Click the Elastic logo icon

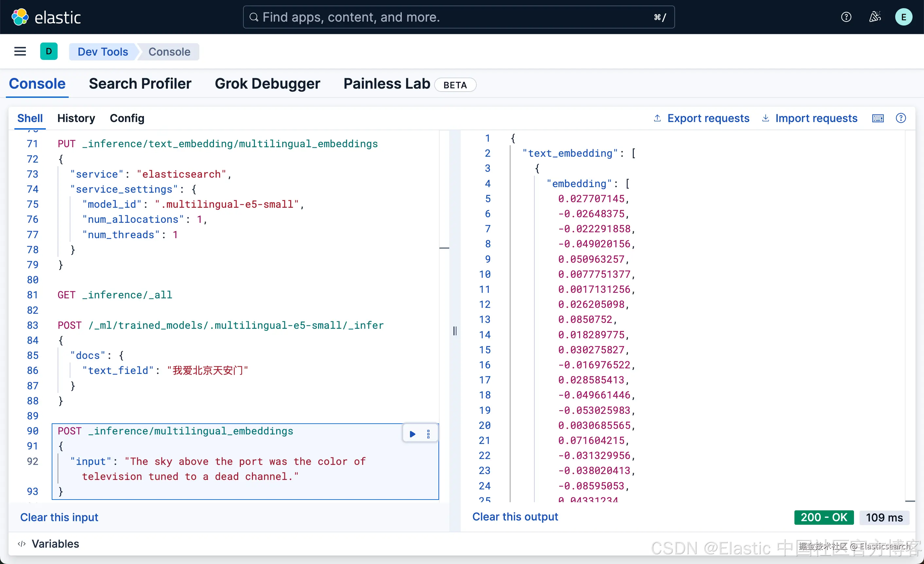[x=20, y=17]
